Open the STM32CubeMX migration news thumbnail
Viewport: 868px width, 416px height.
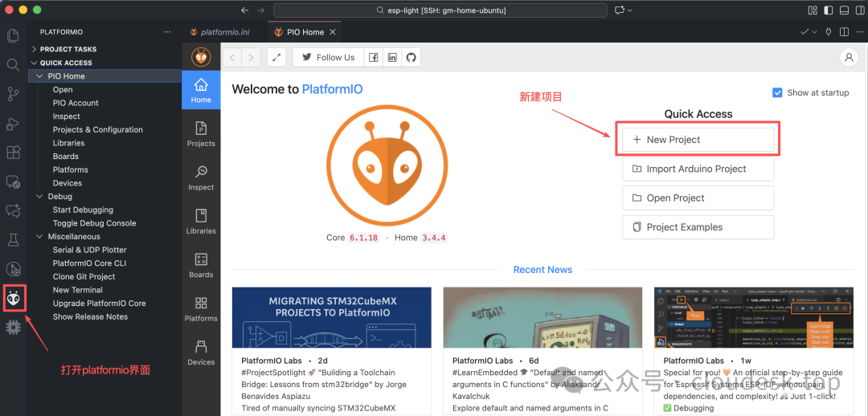(x=332, y=317)
